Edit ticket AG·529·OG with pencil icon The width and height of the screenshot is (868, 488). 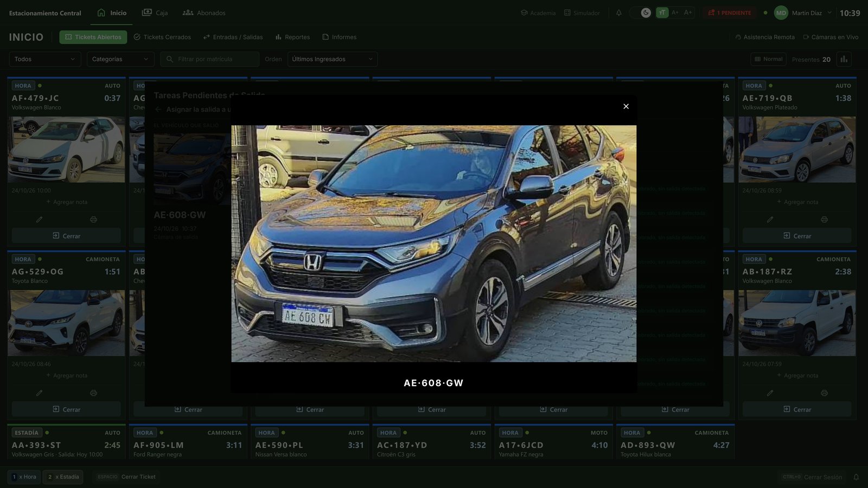point(39,393)
